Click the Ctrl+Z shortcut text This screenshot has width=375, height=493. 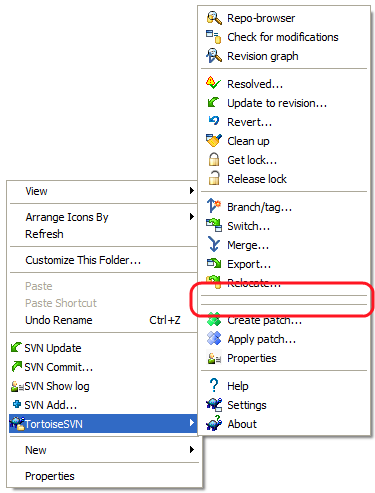pos(165,320)
